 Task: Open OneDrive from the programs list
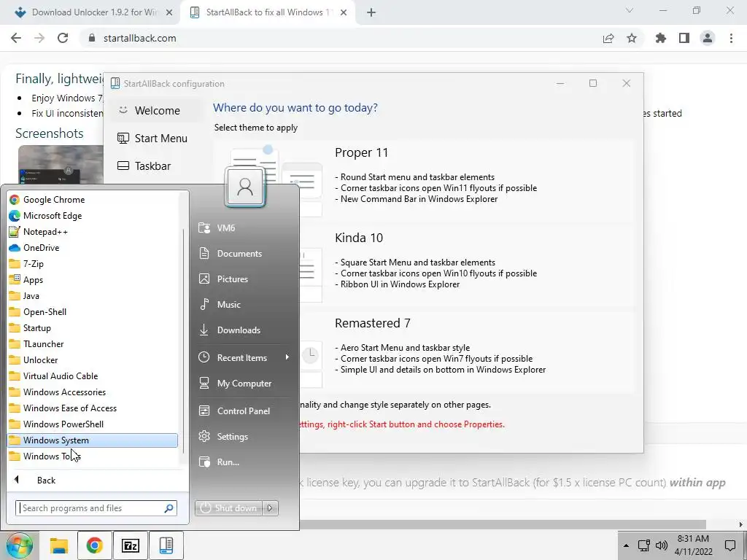(93, 248)
